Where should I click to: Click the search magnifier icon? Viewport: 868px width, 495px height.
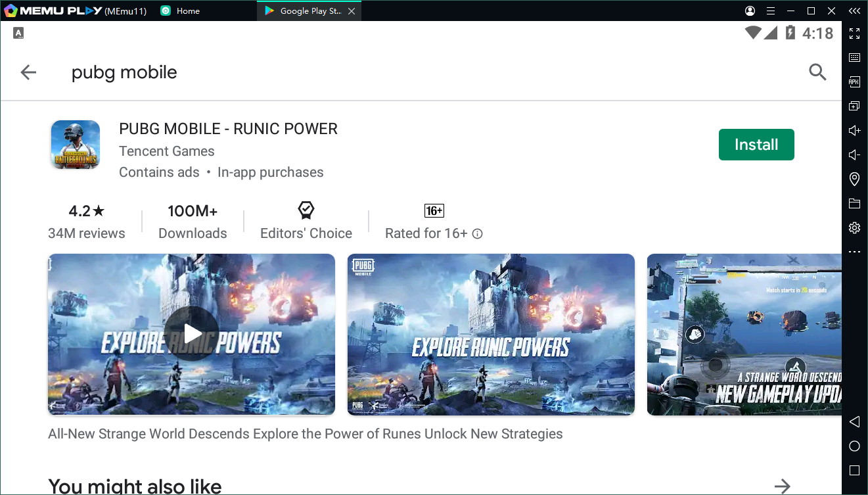coord(817,72)
